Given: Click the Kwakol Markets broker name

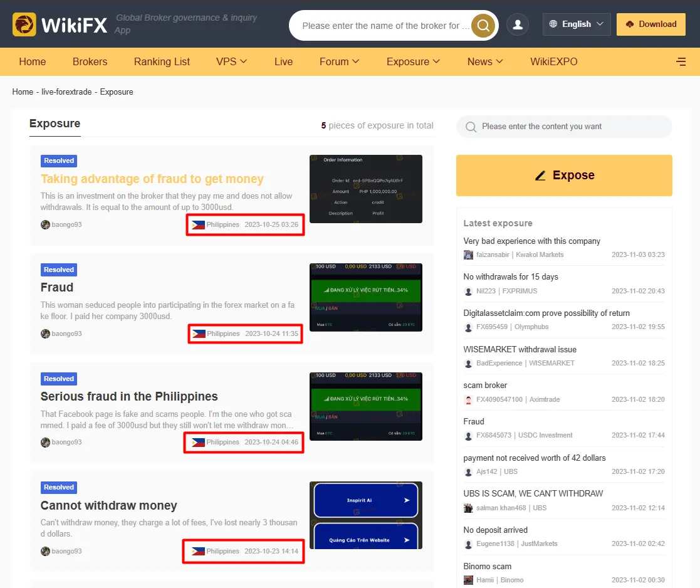Looking at the screenshot, I should click(x=540, y=255).
